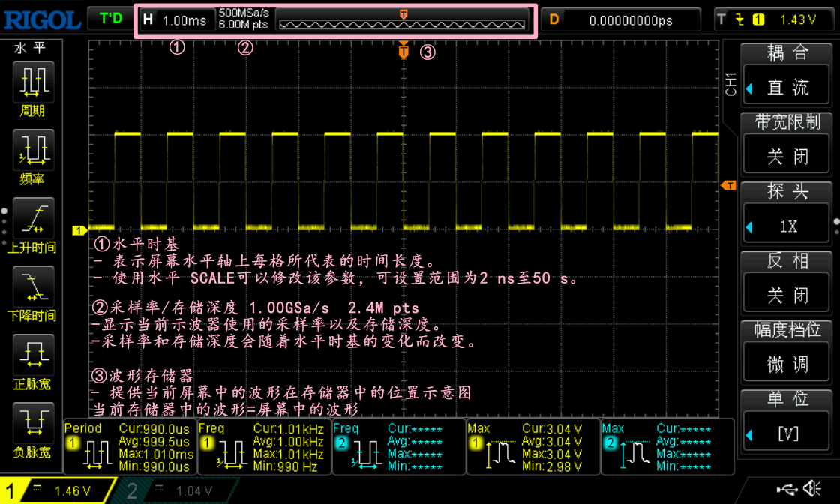Click the yellow channel 1 ground marker

79,230
